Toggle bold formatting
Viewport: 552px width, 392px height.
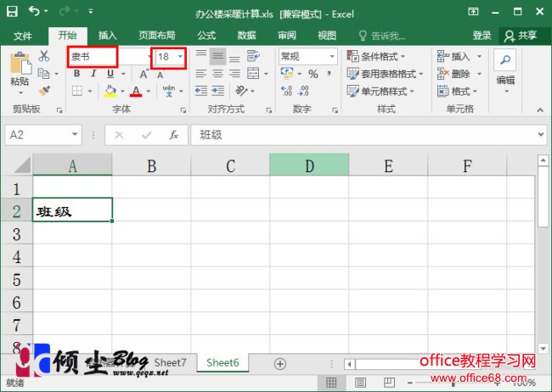76,74
